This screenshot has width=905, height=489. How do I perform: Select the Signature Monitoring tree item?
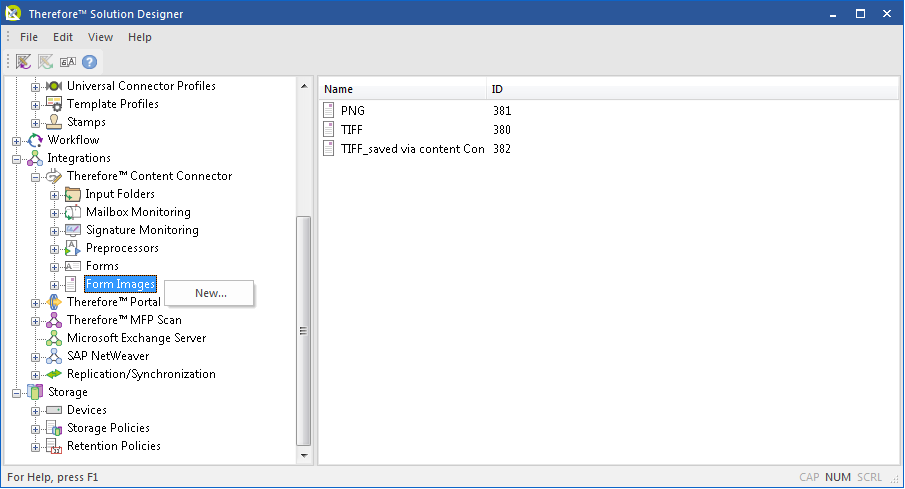coord(142,230)
